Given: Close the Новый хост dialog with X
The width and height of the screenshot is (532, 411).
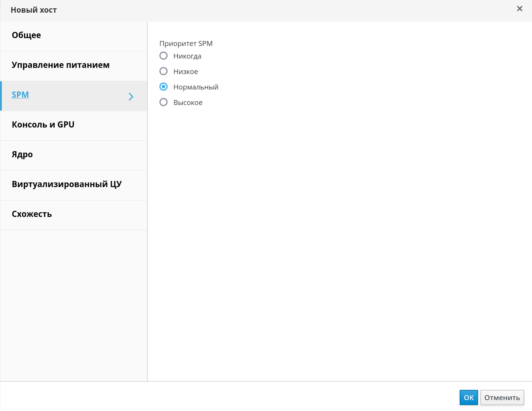Looking at the screenshot, I should click(x=519, y=9).
